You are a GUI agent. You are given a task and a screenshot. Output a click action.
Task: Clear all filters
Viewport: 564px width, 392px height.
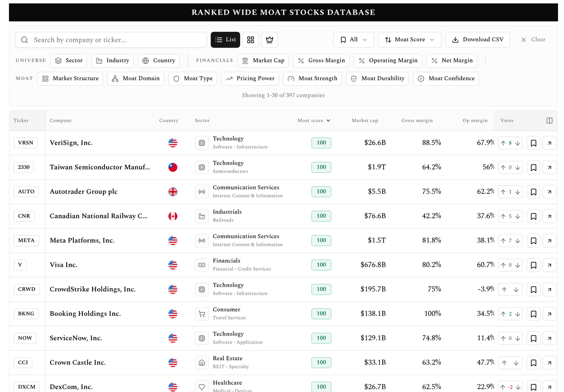click(533, 40)
